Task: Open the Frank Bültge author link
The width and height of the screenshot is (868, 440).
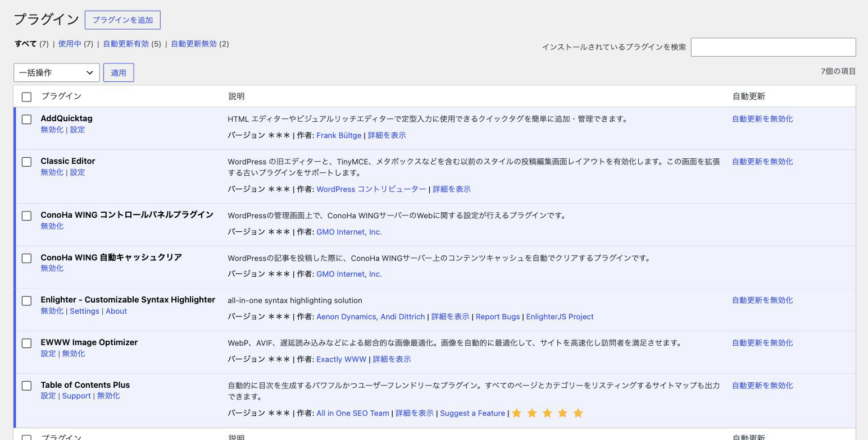Action: tap(339, 135)
